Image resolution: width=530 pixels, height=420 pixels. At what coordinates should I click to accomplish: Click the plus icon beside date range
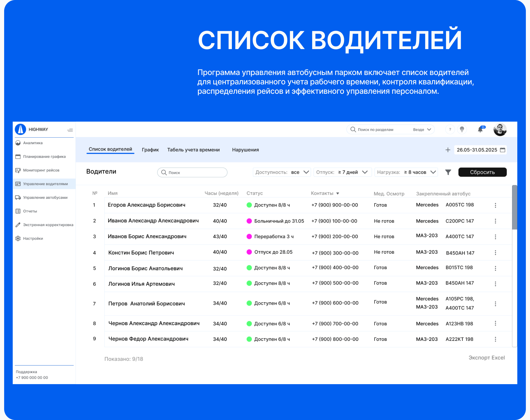pos(448,150)
